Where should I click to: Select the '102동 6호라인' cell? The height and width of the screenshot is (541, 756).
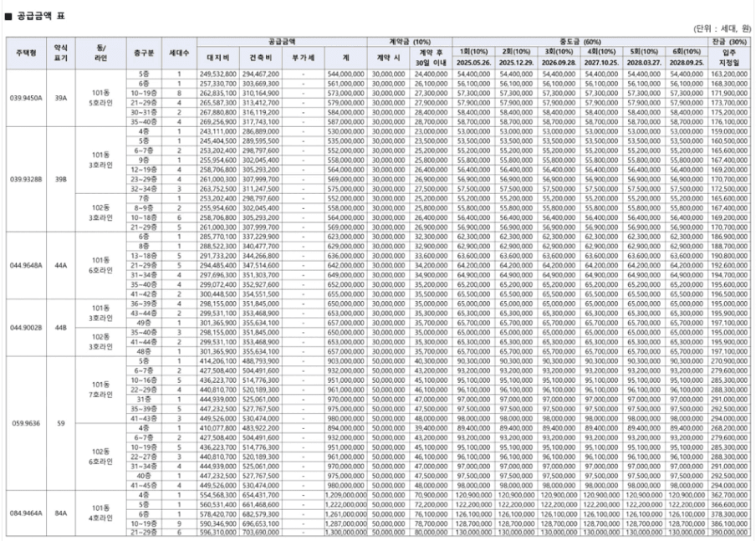100,457
